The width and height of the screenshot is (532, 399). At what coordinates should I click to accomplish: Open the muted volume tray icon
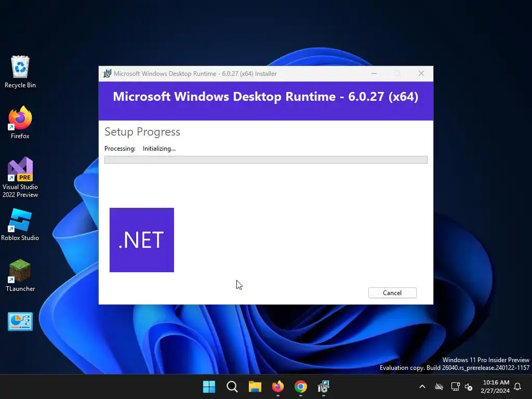[x=469, y=387]
